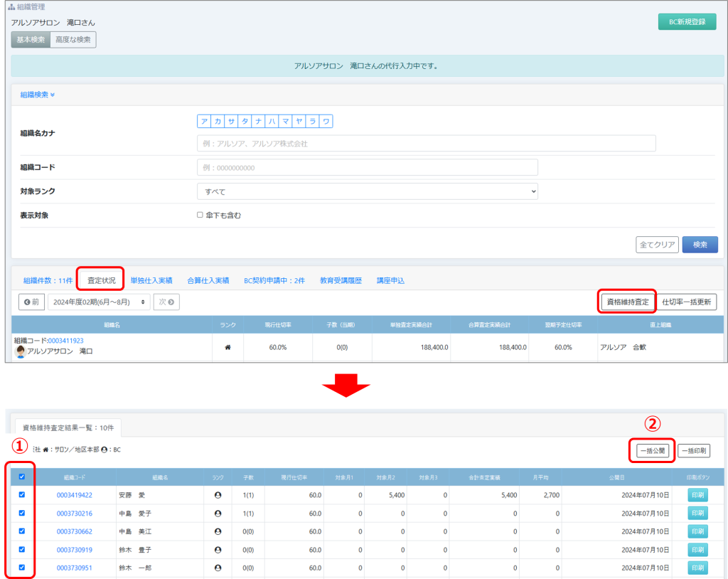Open the 対象ランク dropdown showing すべて
The image size is (728, 579).
pos(367,191)
